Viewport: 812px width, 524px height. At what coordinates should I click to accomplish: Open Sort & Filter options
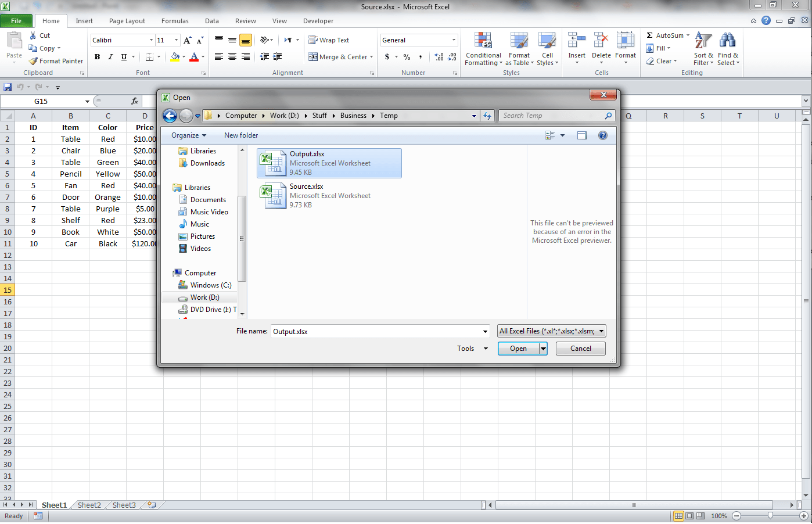703,49
